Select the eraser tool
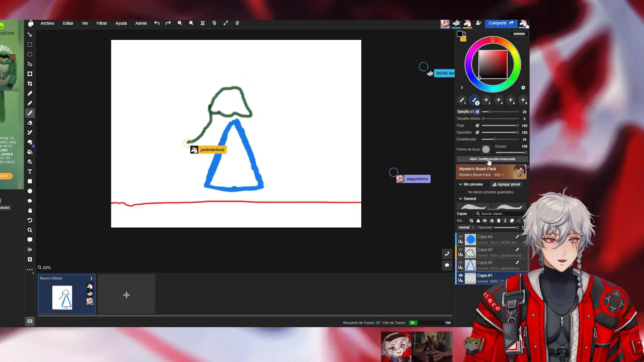 click(x=30, y=123)
